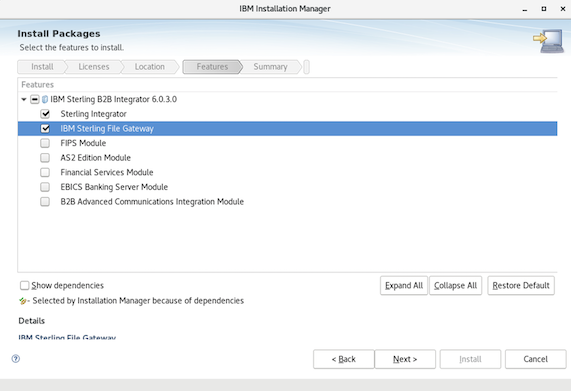Toggle the Show dependencies checkbox

[x=24, y=285]
